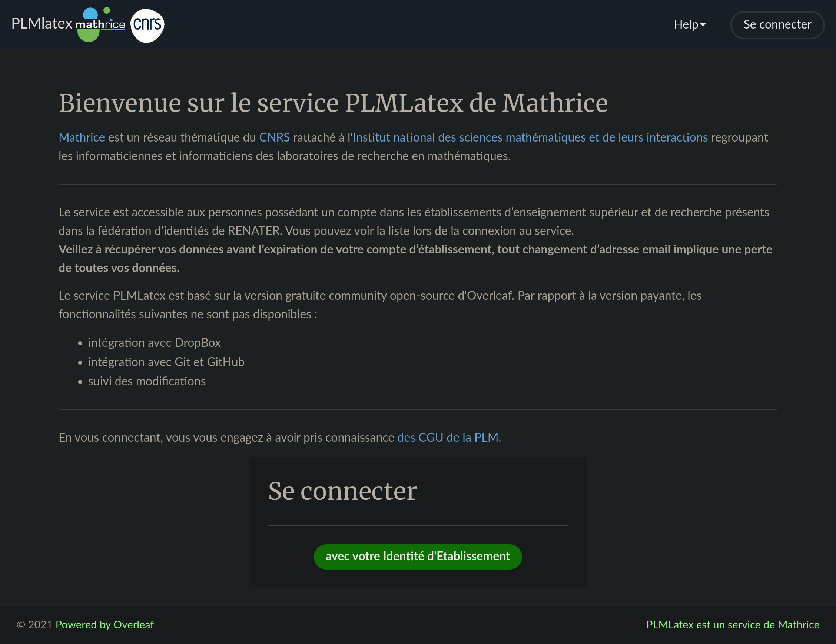Click the Se connecter heading in login card
The width and height of the screenshot is (836, 644).
(342, 491)
